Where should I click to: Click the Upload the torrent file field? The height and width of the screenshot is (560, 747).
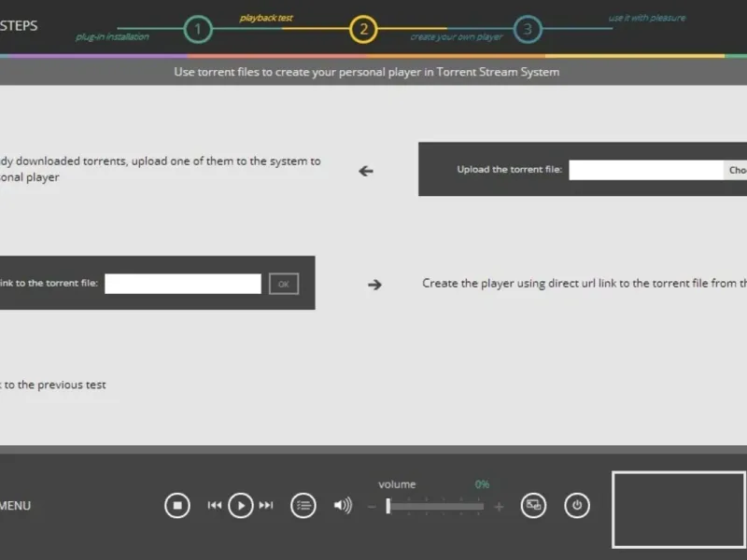tap(646, 170)
